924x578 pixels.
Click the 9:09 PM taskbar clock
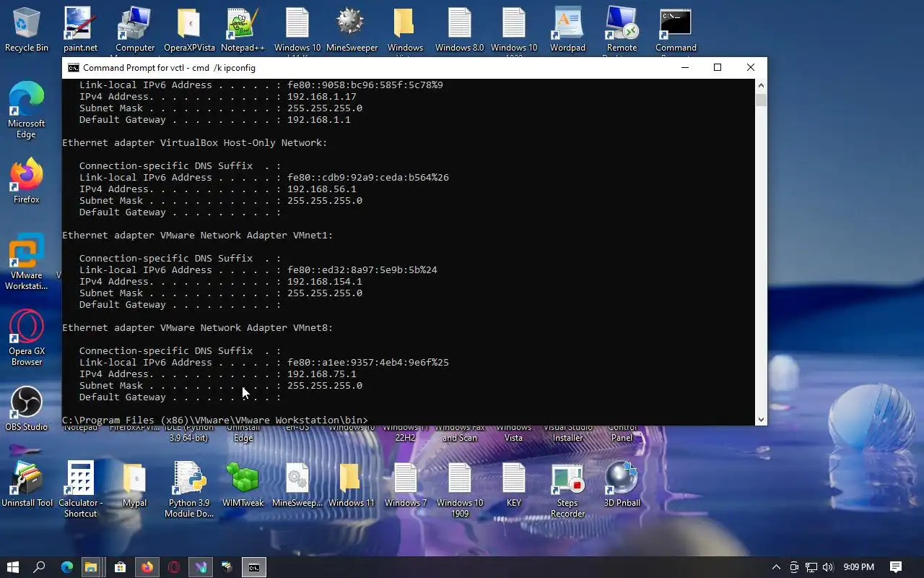(859, 567)
